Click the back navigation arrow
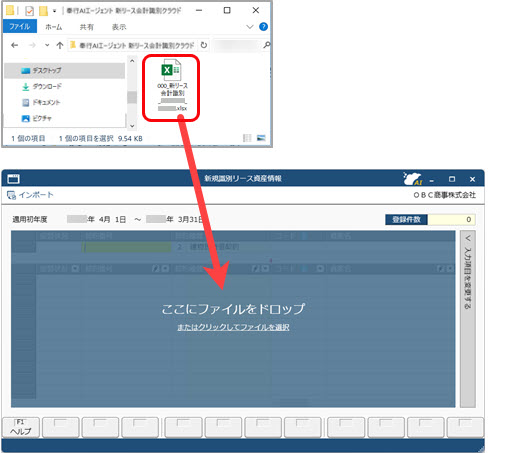Image resolution: width=531 pixels, height=453 pixels. (14, 45)
